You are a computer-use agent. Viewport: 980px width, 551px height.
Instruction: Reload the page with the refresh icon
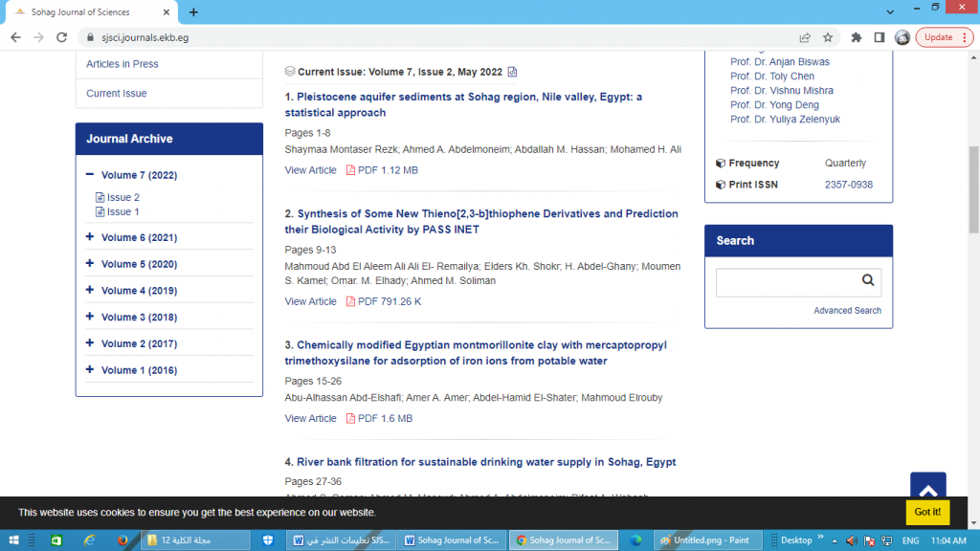pos(62,37)
